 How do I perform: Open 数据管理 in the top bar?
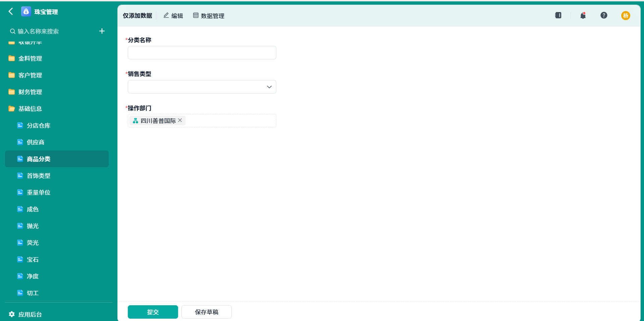coord(209,16)
